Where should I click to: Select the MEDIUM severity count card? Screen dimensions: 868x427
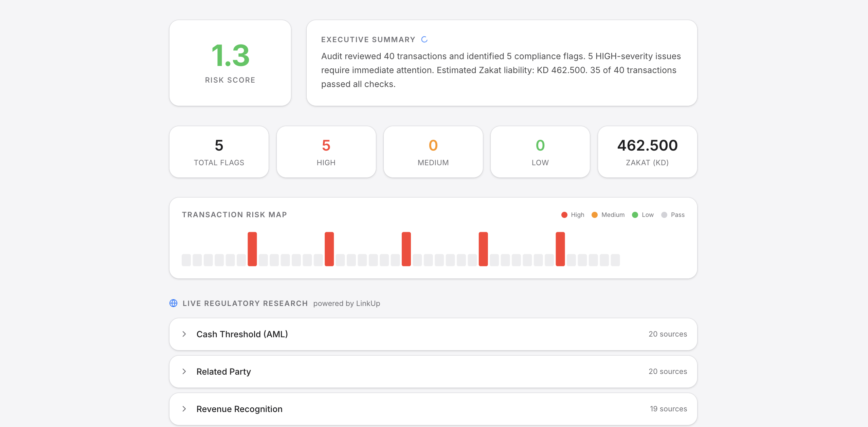point(433,152)
